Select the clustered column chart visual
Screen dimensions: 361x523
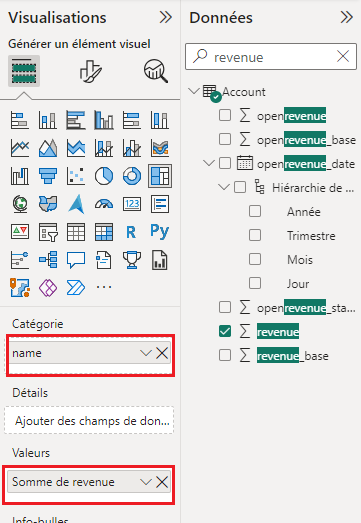pyautogui.click(x=104, y=120)
